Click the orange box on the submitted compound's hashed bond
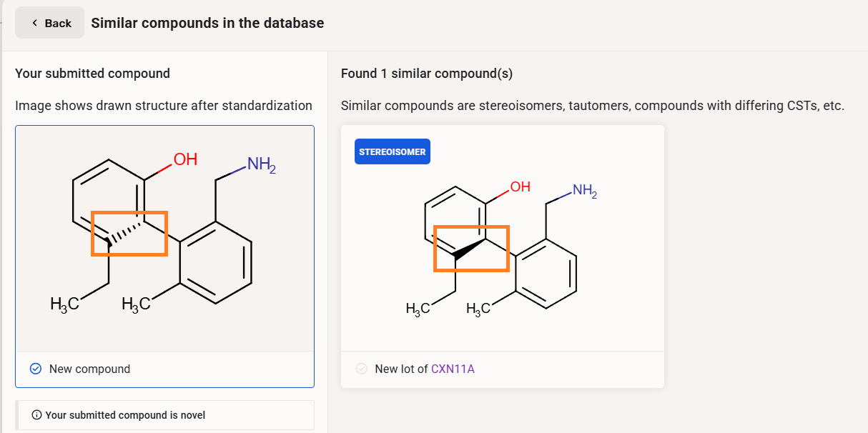Image resolution: width=868 pixels, height=433 pixels. 129,233
